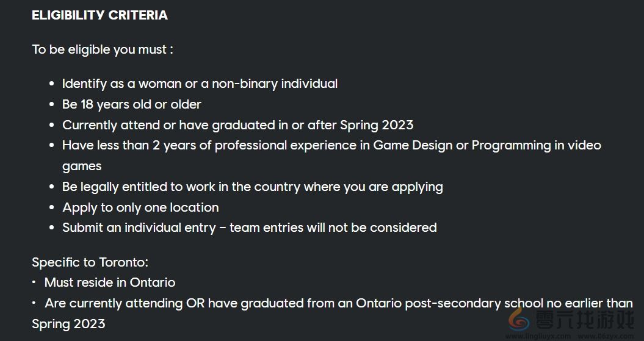
Task: Click the "Submit an individual entry" item
Action: 249,228
